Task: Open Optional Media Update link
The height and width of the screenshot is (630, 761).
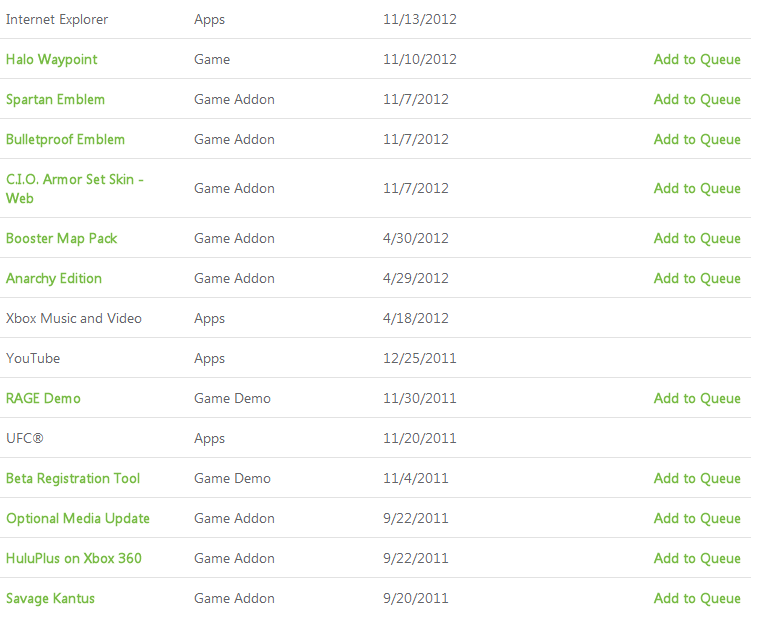Action: [78, 518]
